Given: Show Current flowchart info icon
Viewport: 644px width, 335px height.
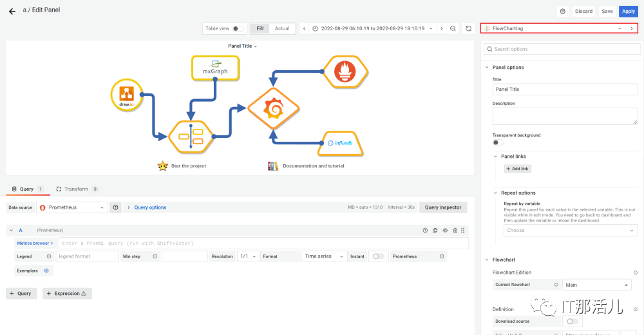Looking at the screenshot, I should coord(556,285).
